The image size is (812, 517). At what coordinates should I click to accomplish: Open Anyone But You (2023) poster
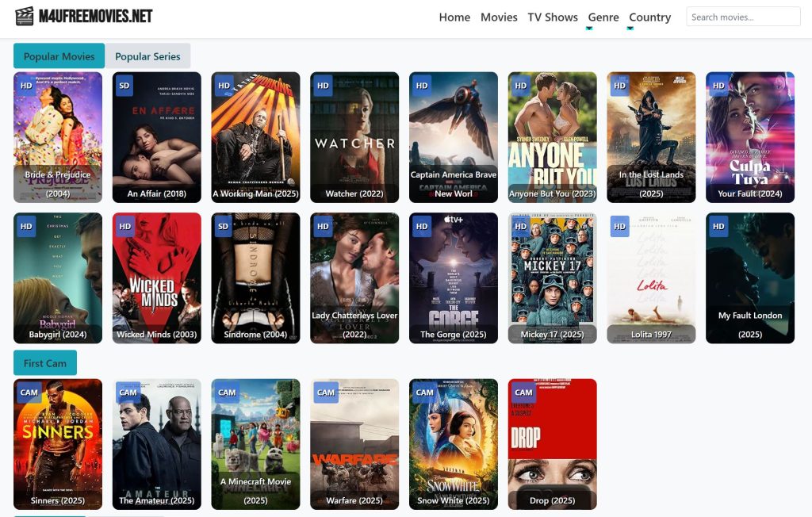[x=553, y=137]
